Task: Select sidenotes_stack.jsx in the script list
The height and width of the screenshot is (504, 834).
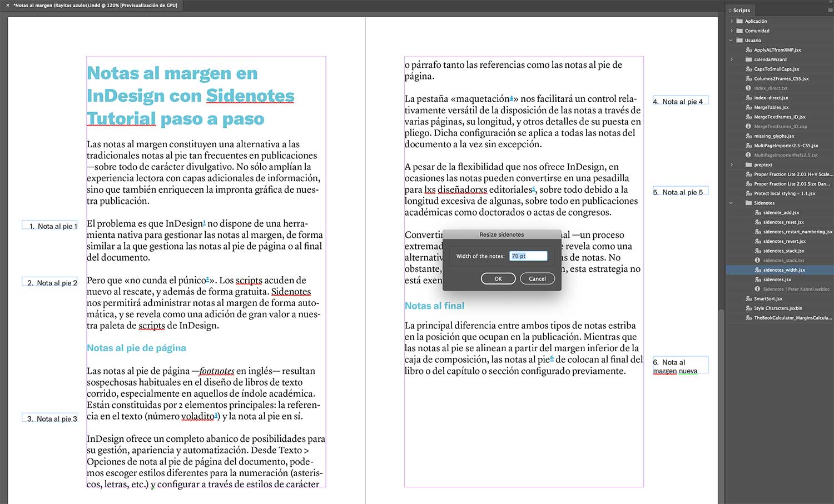Action: pyautogui.click(x=783, y=251)
